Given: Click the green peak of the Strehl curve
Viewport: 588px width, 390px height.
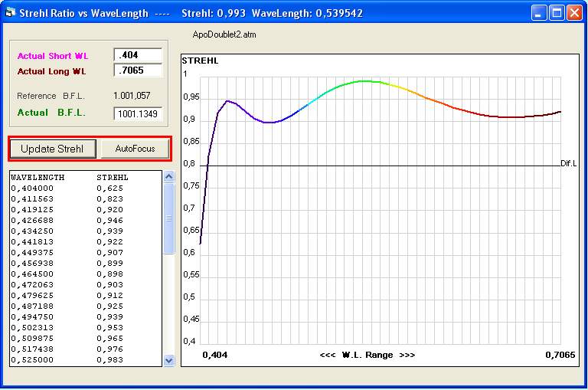Looking at the screenshot, I should tap(364, 81).
